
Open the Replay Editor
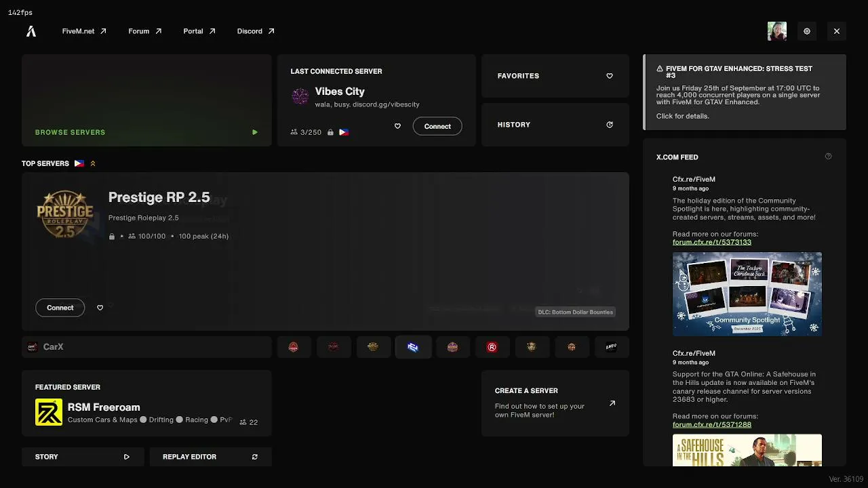point(211,457)
